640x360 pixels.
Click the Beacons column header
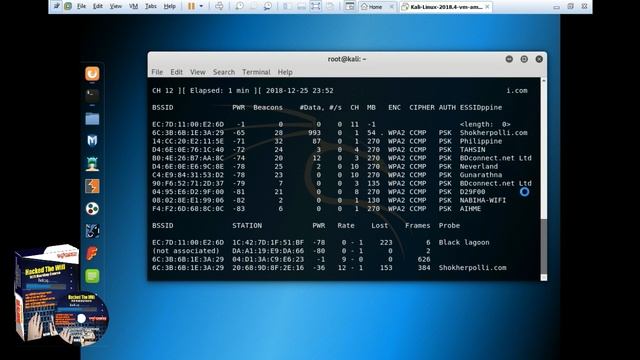(x=268, y=107)
